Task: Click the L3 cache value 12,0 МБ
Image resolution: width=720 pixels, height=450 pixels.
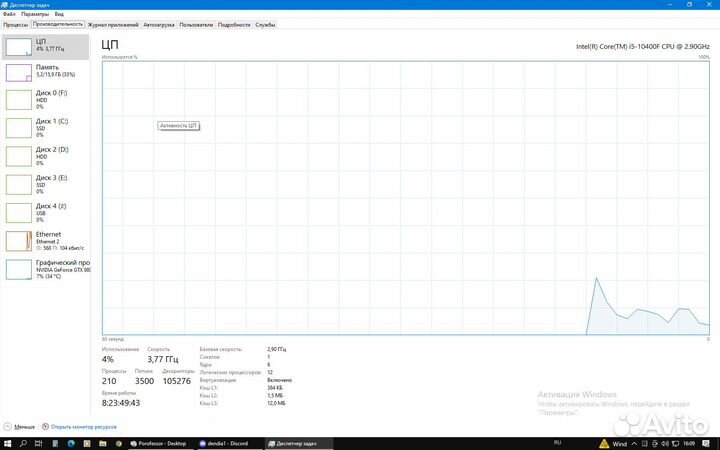Action: 276,403
